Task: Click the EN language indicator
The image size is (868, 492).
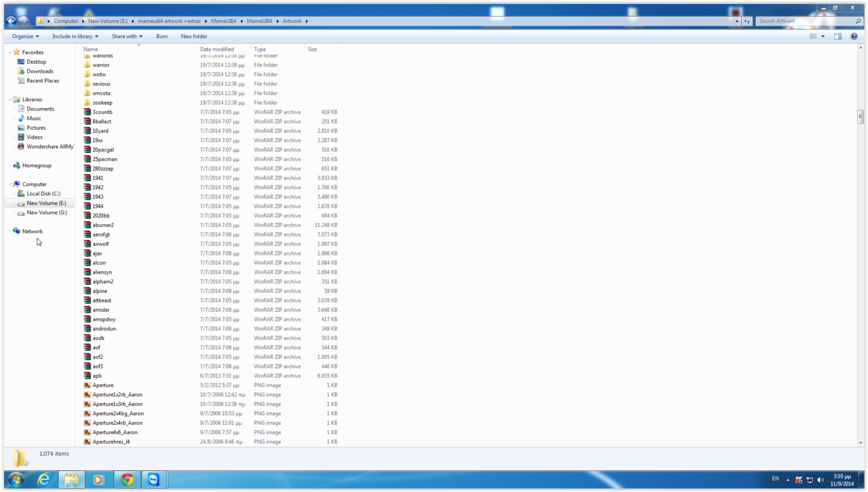Action: coord(775,479)
